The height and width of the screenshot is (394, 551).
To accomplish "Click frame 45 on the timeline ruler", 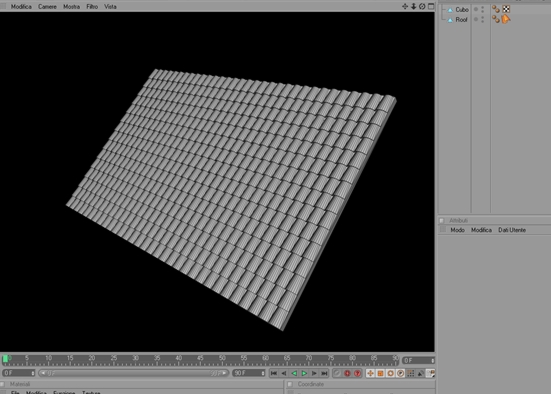I will click(x=200, y=358).
